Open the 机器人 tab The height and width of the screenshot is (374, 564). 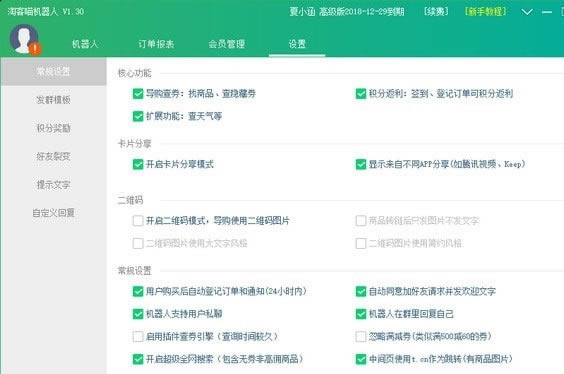pos(85,44)
